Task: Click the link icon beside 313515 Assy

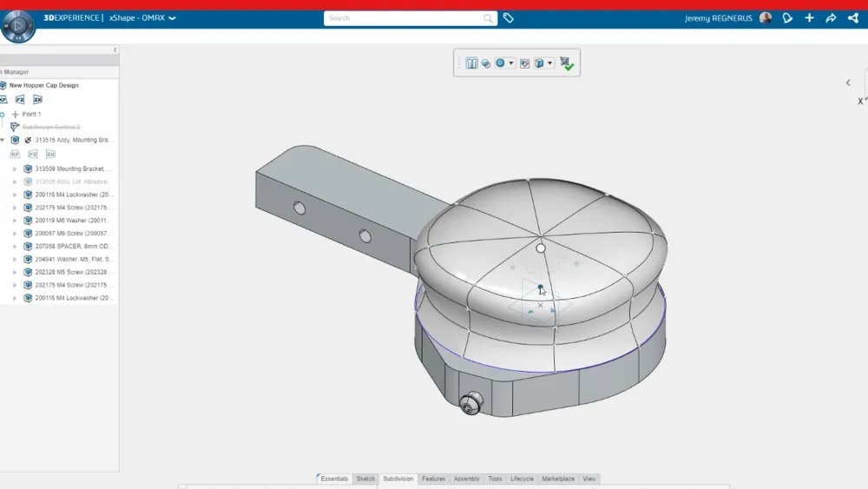Action: coord(28,140)
